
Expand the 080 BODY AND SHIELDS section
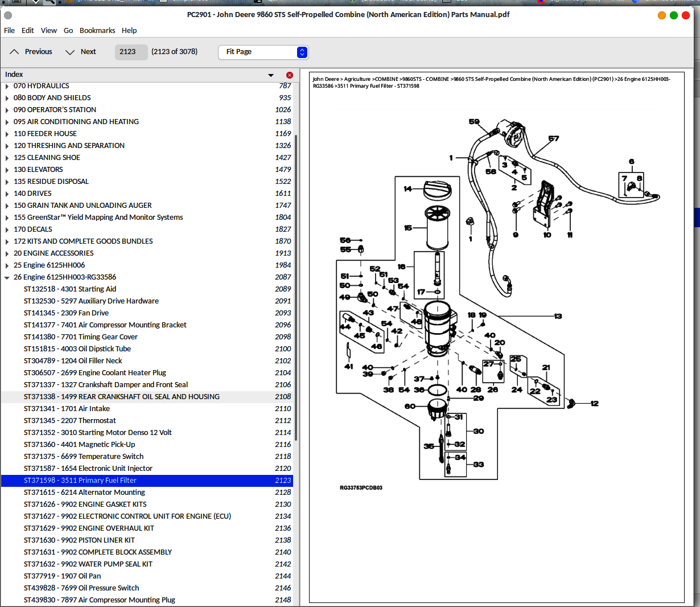(x=7, y=98)
